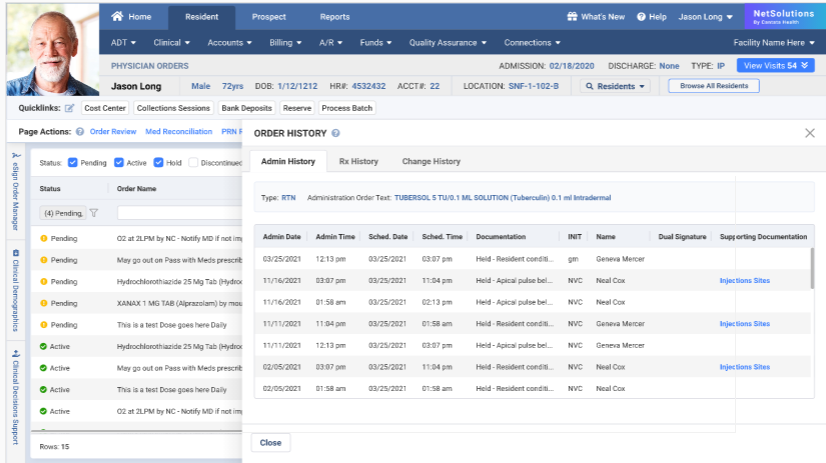Select the Reports top tab
826x463 pixels.
[335, 17]
